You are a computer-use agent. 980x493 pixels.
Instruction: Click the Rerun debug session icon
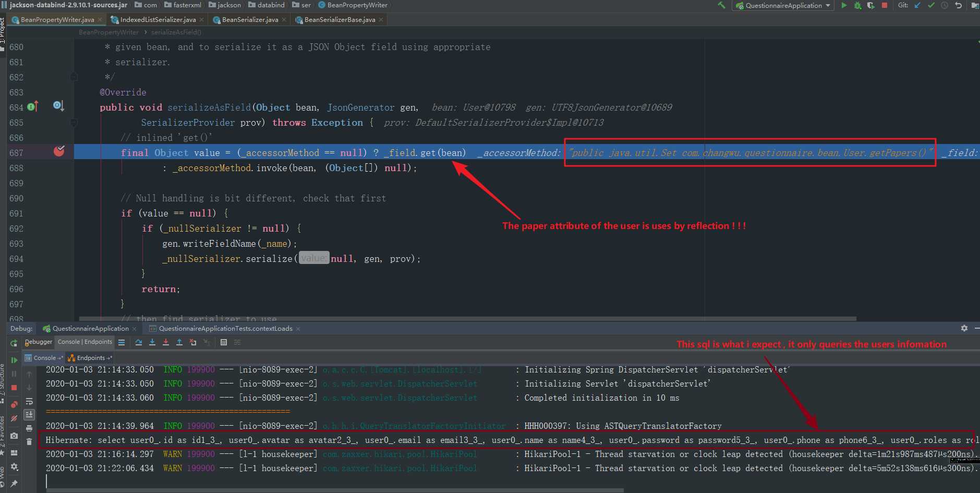tap(14, 343)
